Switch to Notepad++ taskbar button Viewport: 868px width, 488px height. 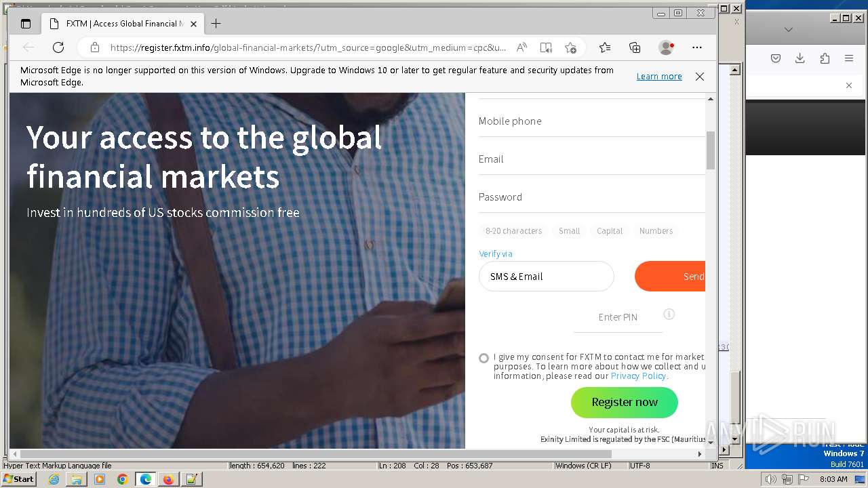pos(191,479)
